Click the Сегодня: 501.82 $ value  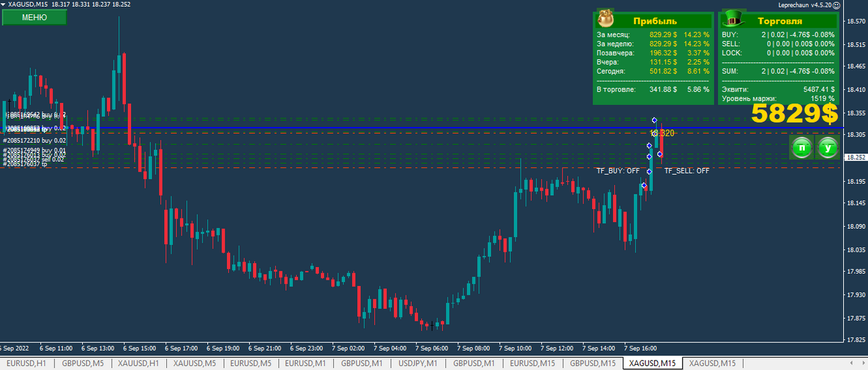tap(663, 71)
